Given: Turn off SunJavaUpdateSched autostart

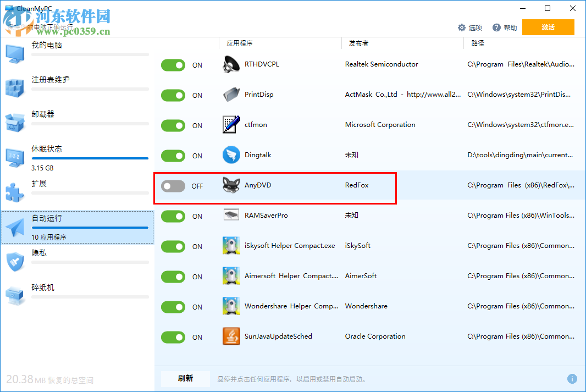Looking at the screenshot, I should [x=173, y=337].
